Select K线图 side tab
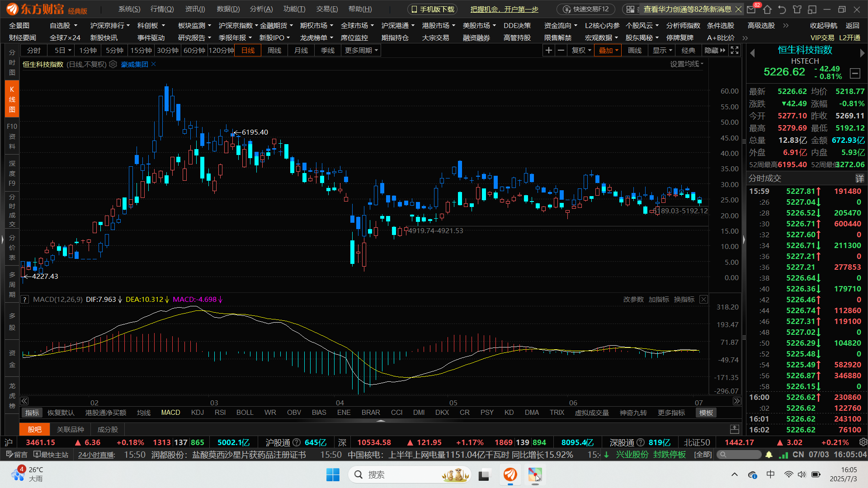 [x=12, y=99]
